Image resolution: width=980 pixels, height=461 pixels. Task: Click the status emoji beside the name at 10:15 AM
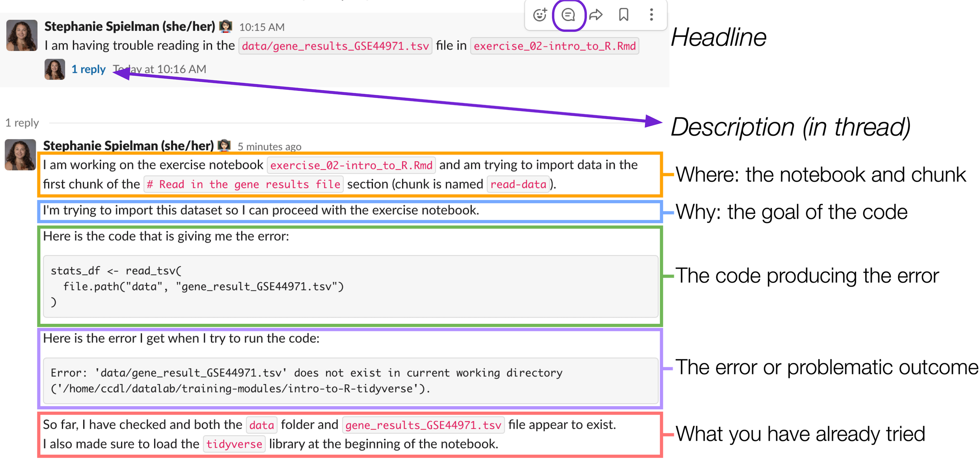[x=226, y=26]
